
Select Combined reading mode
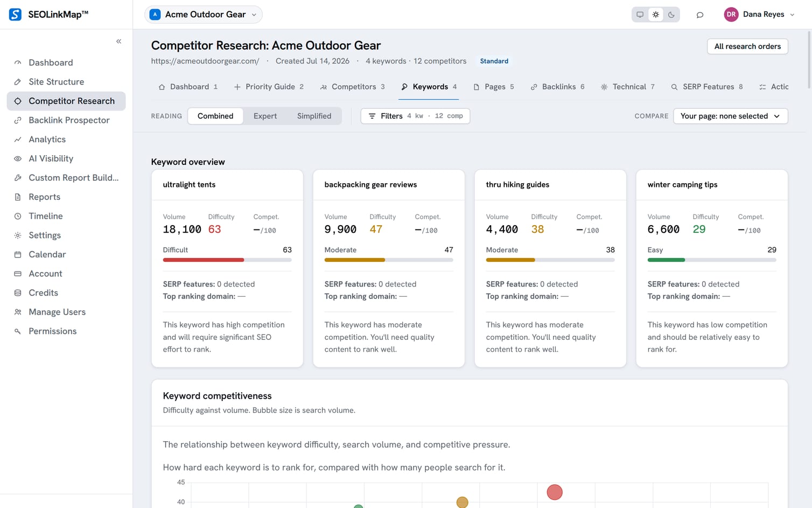pos(215,116)
